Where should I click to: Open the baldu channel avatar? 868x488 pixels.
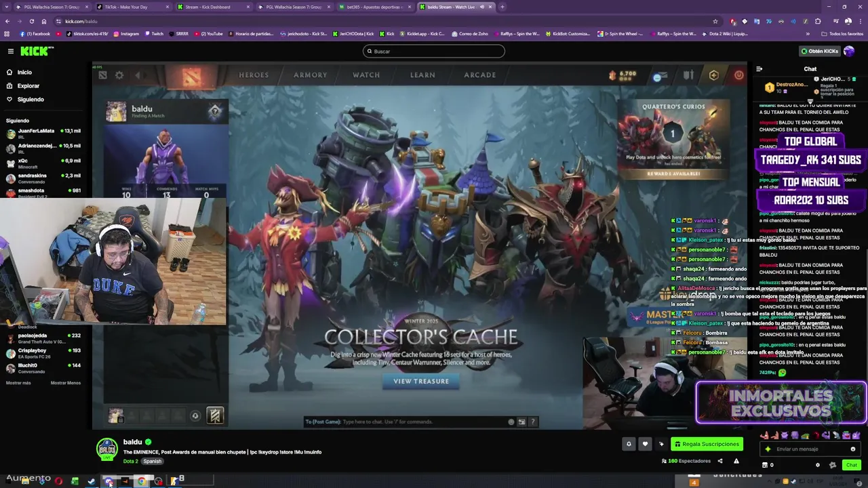[107, 448]
